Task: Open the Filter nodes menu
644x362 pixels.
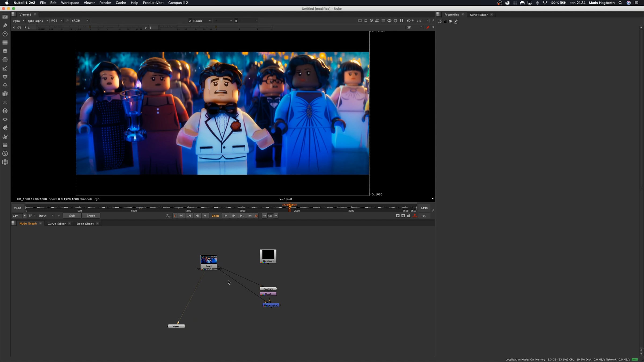Action: pos(5,60)
